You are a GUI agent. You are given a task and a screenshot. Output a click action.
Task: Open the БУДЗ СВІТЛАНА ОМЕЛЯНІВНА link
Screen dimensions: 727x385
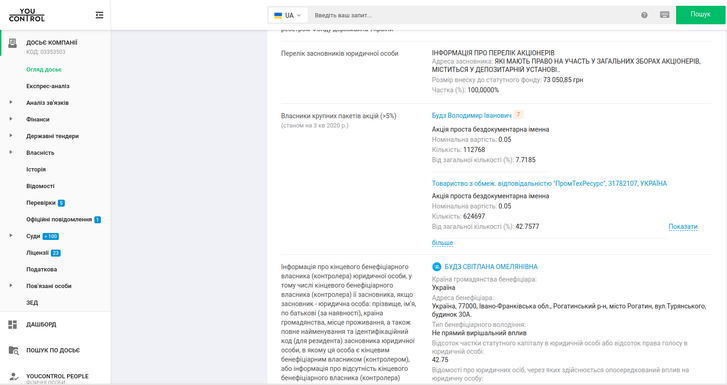[491, 267]
